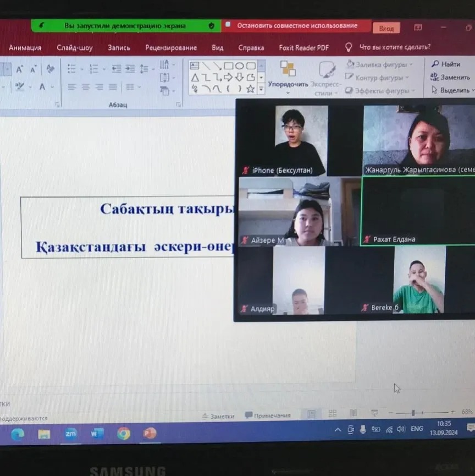Open the align text vertically options

click(165, 78)
